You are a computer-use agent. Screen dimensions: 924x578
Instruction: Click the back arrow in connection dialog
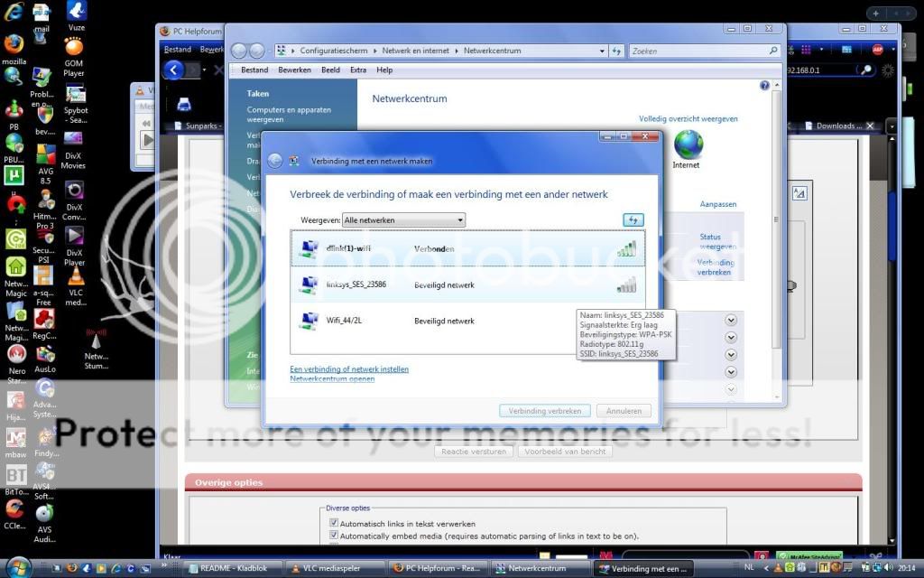tap(274, 161)
